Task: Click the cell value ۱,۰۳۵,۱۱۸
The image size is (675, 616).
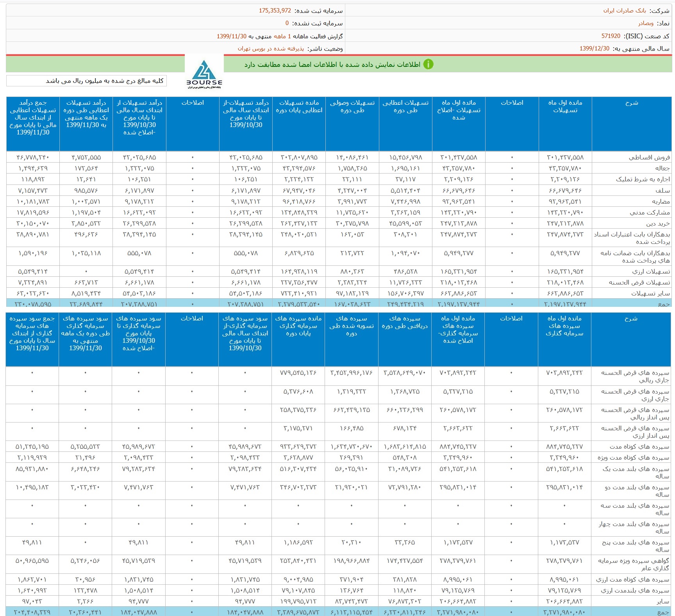Action: point(86,253)
